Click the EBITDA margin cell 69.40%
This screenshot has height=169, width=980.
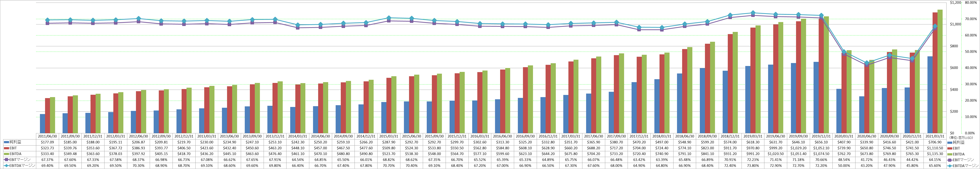pyautogui.click(x=48, y=166)
